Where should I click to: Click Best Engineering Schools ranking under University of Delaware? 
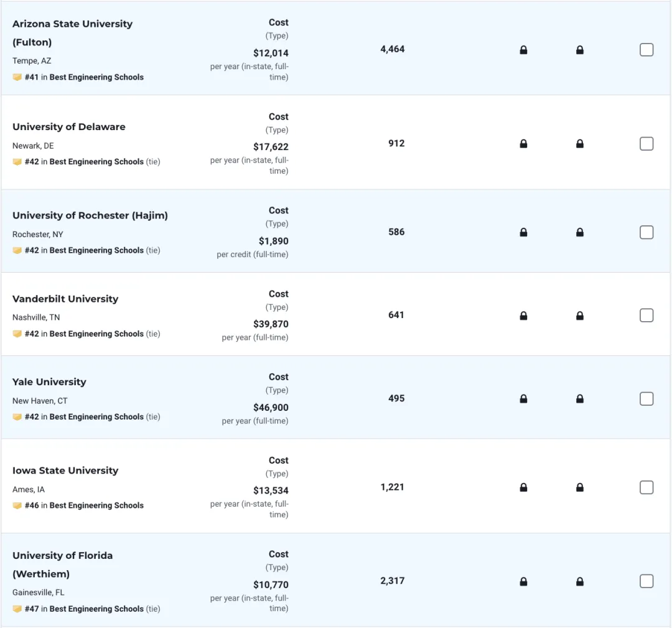click(x=96, y=162)
